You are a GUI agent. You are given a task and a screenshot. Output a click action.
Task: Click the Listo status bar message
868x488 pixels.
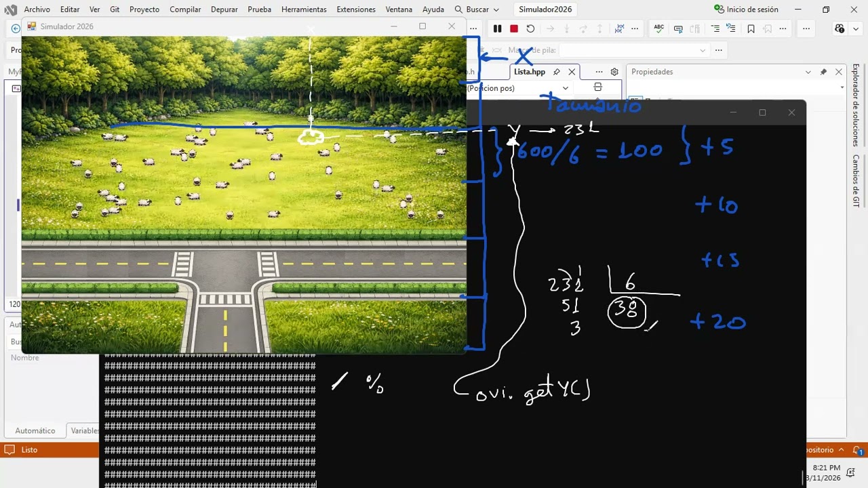(29, 450)
